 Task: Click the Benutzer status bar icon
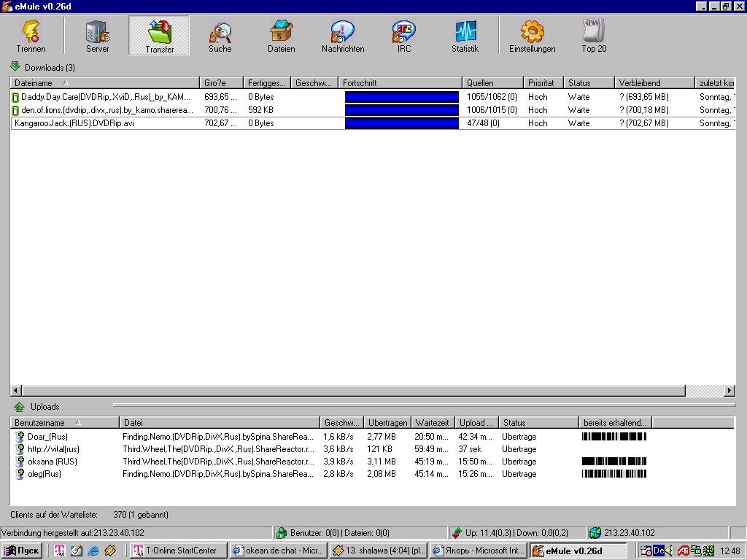point(282,533)
